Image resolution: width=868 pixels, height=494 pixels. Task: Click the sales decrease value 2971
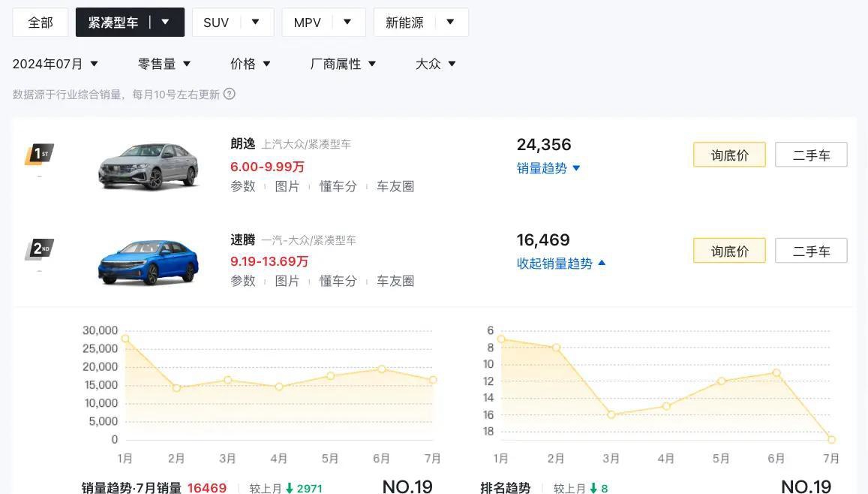[309, 489]
